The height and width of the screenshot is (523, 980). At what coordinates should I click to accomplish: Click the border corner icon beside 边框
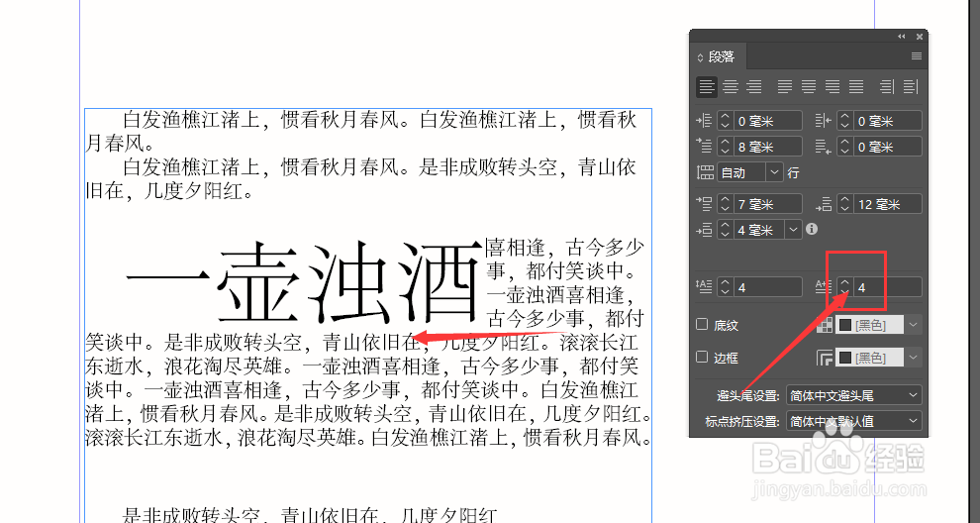(x=825, y=358)
